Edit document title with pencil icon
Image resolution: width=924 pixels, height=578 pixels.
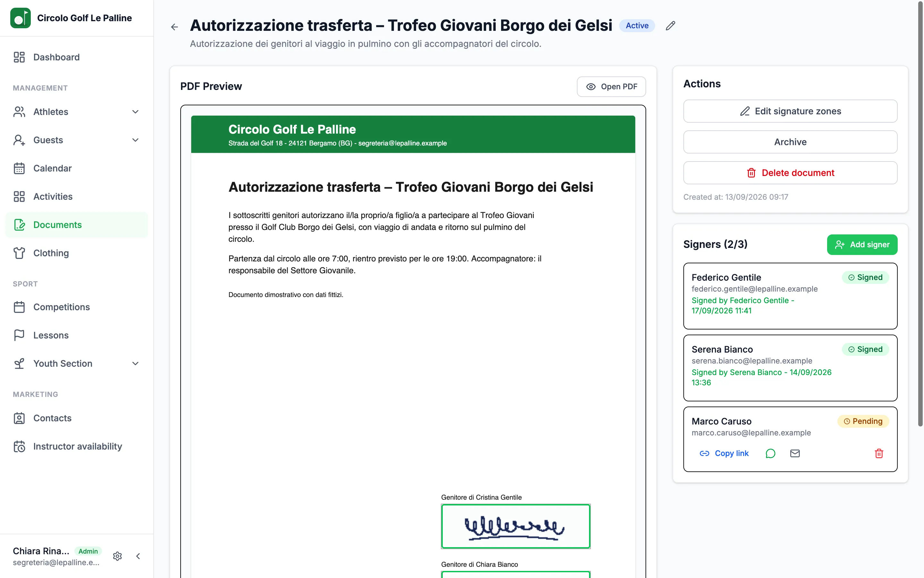671,26
